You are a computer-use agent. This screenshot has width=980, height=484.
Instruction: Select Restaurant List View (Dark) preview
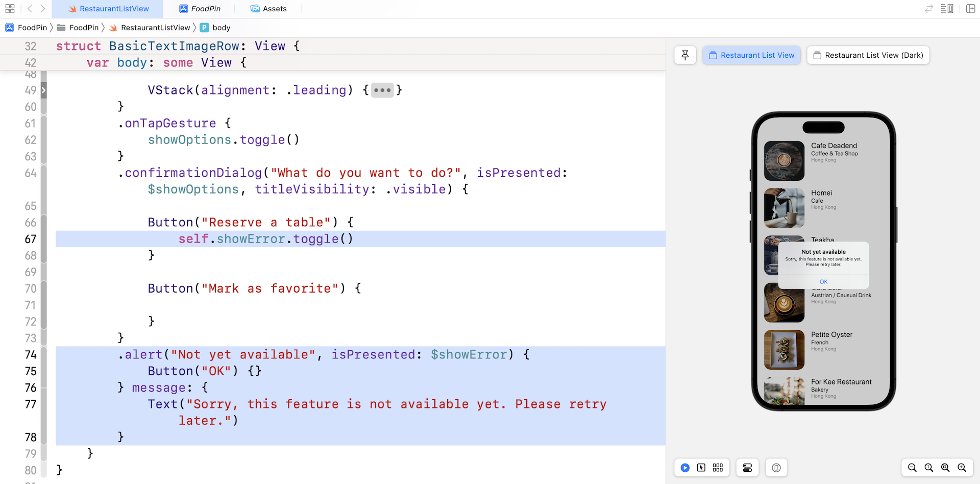point(868,55)
